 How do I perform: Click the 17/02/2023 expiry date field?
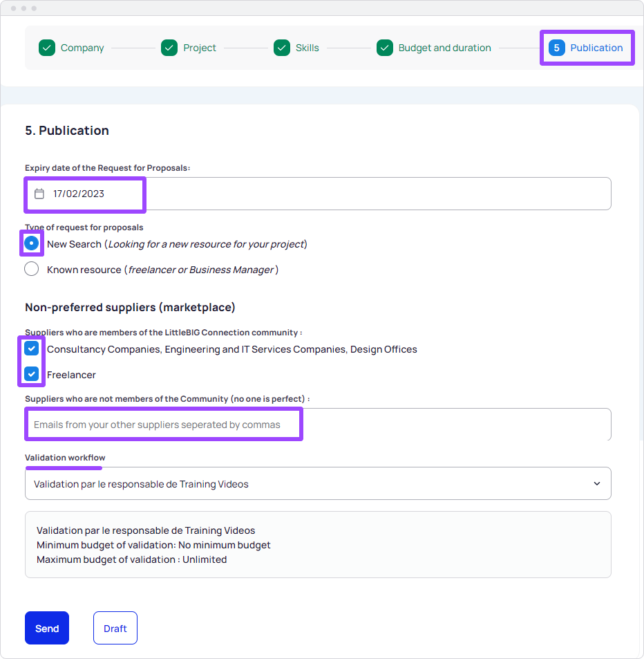click(x=318, y=194)
